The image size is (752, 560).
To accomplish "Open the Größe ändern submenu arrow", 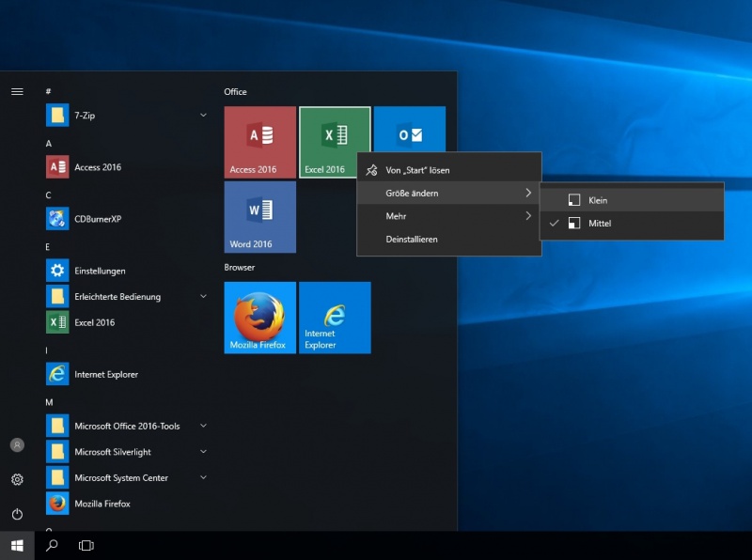I will tap(528, 193).
